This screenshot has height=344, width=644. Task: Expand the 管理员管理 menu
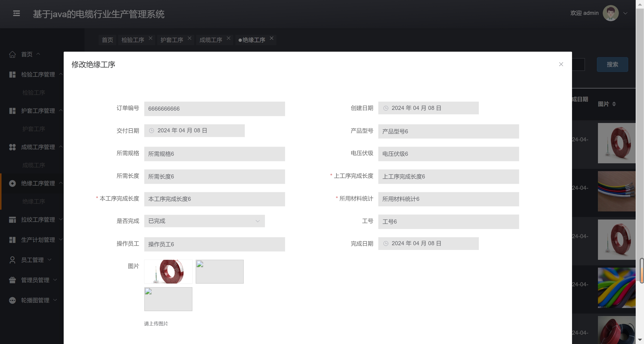(x=55, y=280)
